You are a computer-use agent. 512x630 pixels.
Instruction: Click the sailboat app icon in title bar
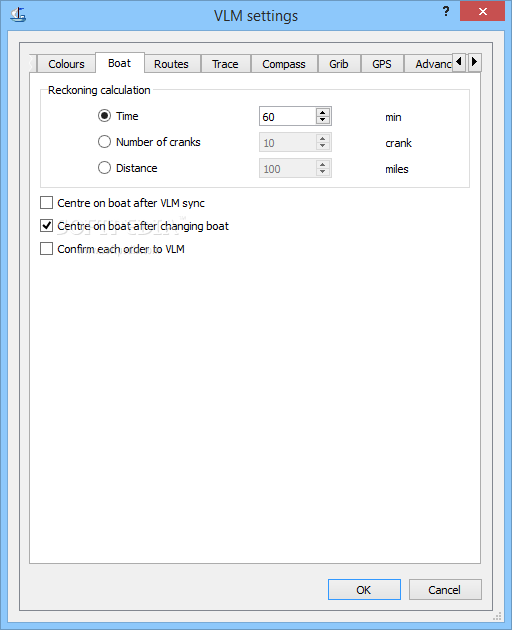point(18,15)
